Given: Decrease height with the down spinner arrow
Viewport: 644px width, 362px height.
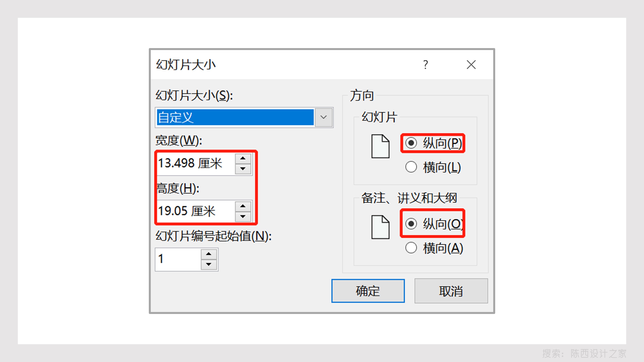Looking at the screenshot, I should pyautogui.click(x=243, y=217).
